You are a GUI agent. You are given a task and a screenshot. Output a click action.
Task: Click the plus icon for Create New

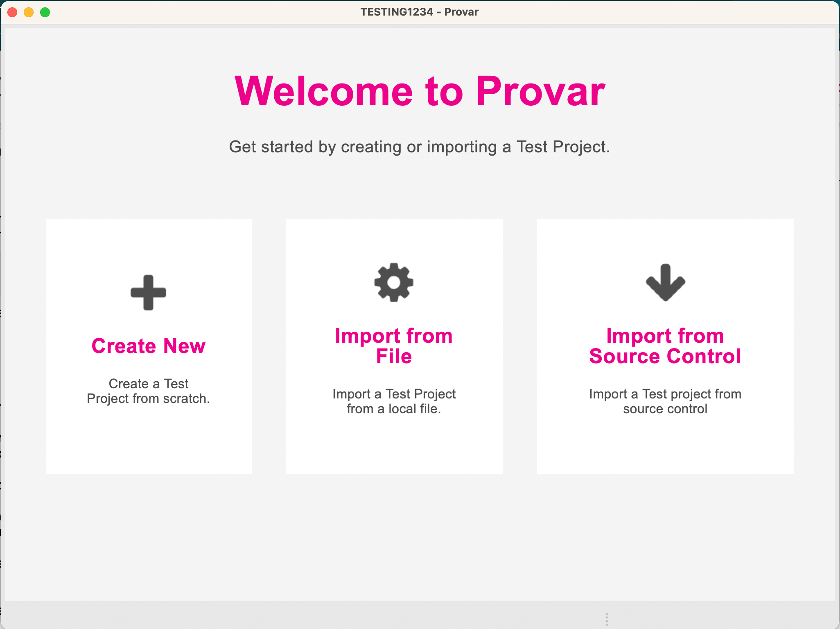[x=149, y=292]
